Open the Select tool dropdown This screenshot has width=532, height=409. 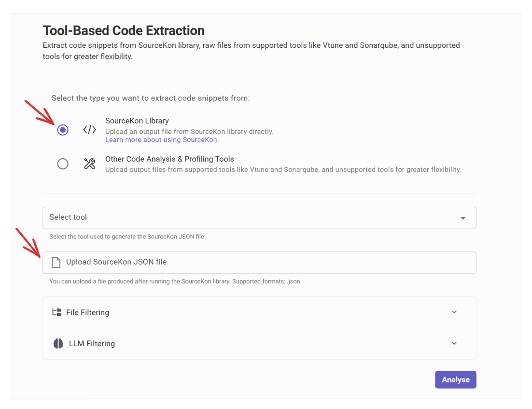[x=259, y=218]
